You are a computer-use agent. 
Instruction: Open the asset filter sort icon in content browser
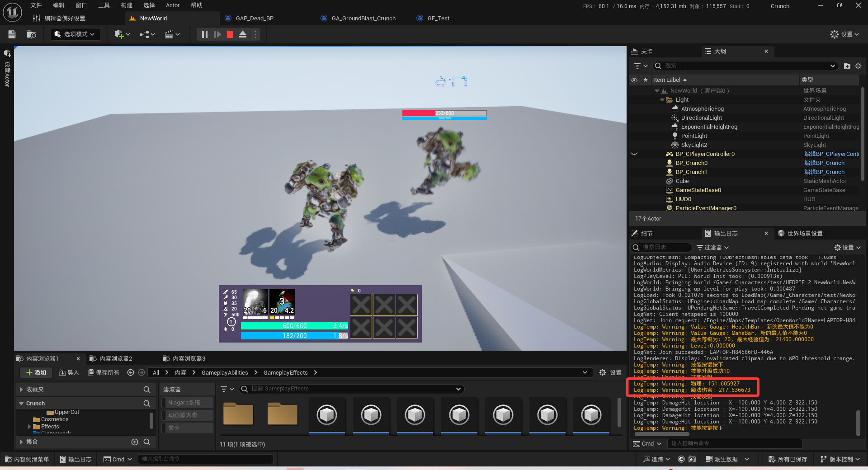pyautogui.click(x=227, y=389)
